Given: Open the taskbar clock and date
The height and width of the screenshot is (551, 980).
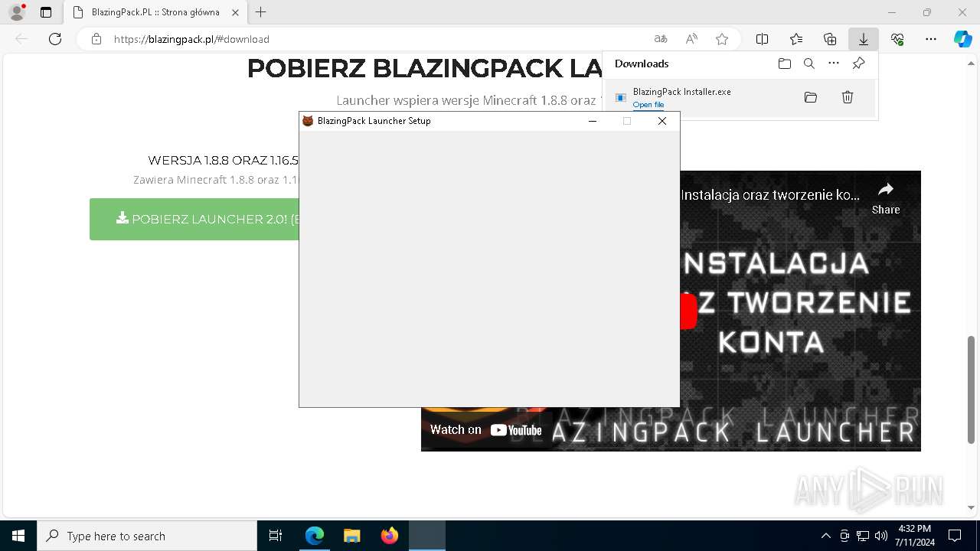Looking at the screenshot, I should tap(914, 536).
